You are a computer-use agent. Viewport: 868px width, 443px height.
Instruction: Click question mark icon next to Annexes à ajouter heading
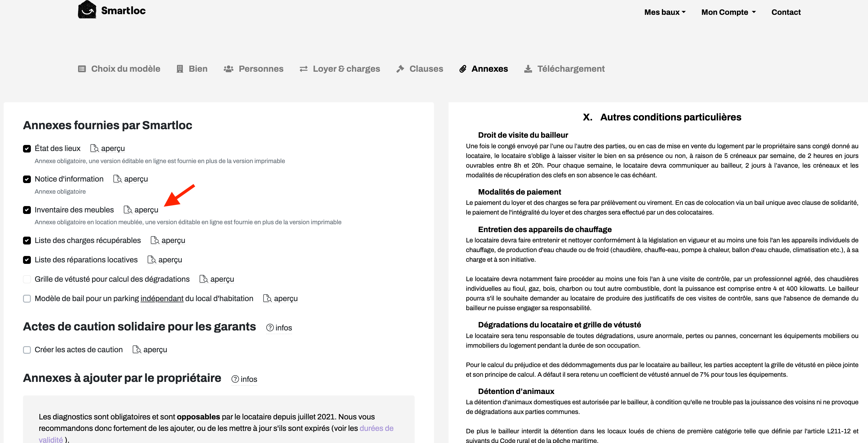(235, 379)
